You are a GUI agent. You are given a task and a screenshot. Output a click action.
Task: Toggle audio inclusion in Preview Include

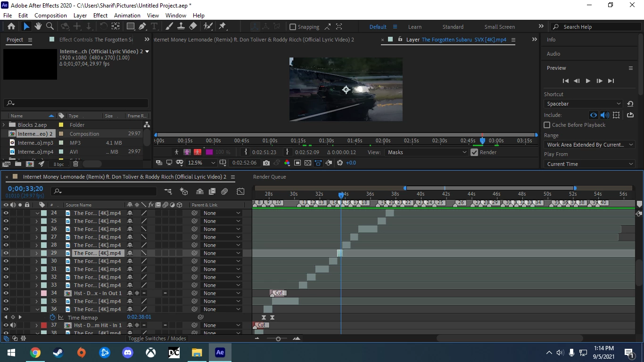pos(605,115)
